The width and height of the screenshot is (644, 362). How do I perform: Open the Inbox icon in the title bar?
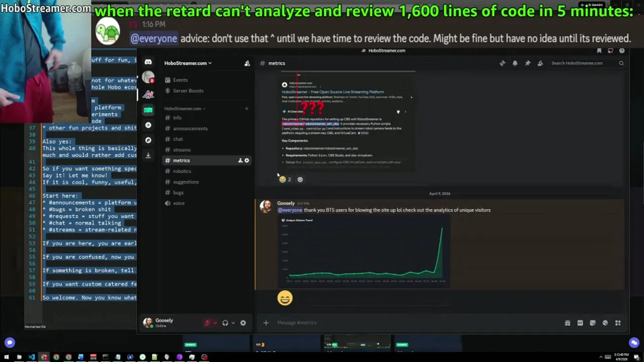point(610,51)
